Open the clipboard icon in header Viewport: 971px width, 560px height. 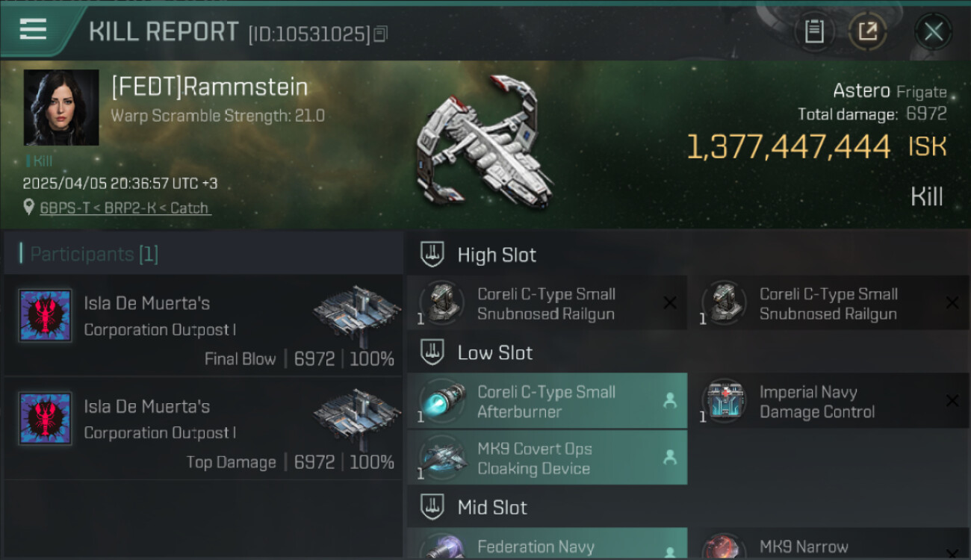coord(814,31)
